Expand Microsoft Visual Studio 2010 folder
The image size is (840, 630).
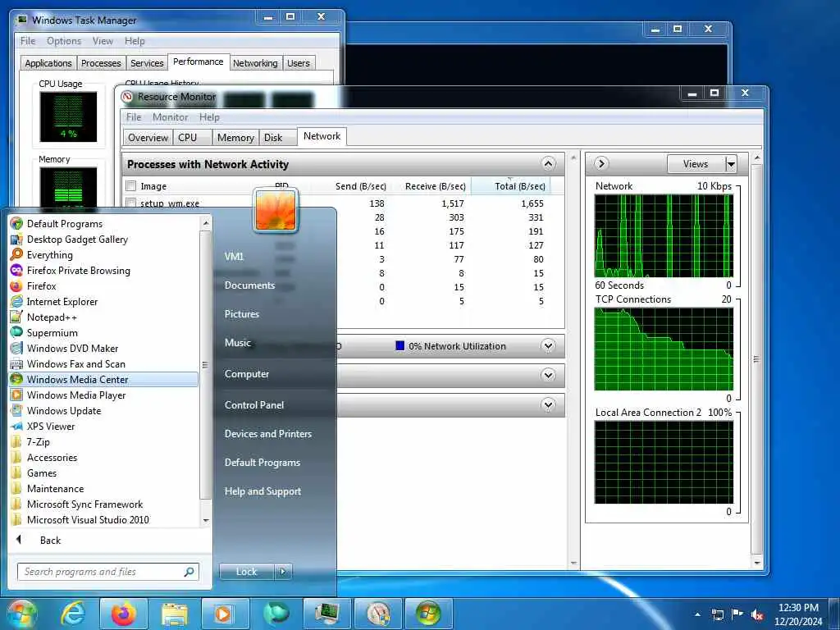pyautogui.click(x=80, y=519)
